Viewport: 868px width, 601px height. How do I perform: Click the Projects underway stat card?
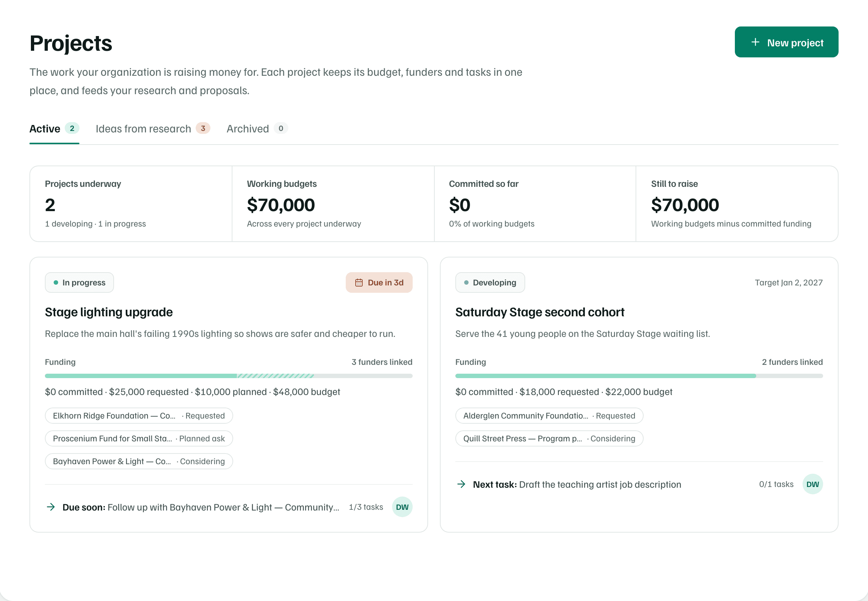131,204
